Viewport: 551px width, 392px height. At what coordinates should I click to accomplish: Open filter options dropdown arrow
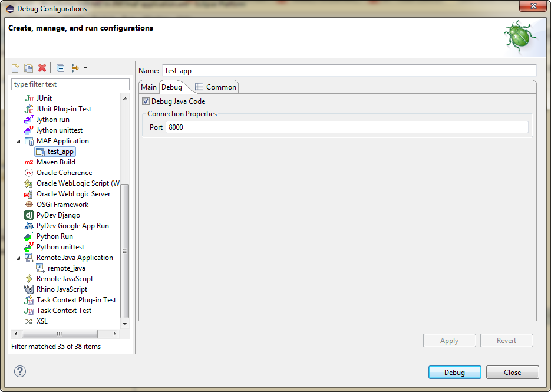click(x=85, y=68)
